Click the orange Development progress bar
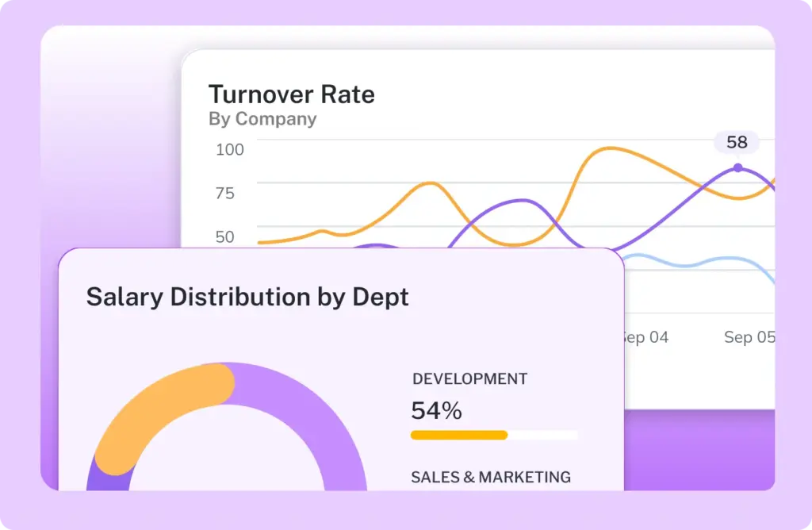Viewport: 812px width, 530px height. pos(458,435)
